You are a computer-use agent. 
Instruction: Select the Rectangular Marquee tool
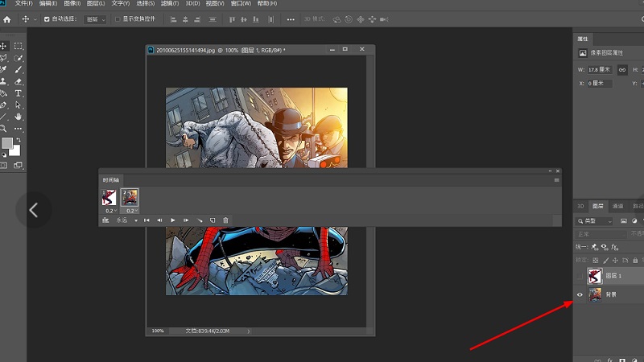18,46
